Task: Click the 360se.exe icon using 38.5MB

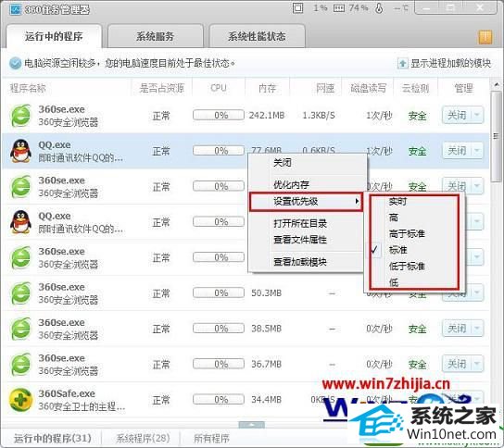Action: pyautogui.click(x=21, y=329)
